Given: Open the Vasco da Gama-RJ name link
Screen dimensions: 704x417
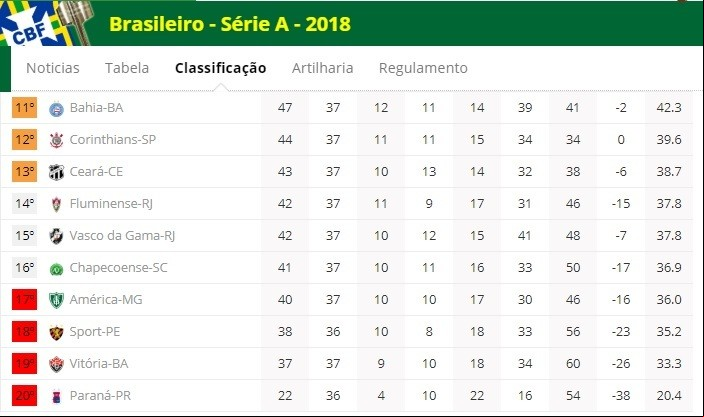Looking at the screenshot, I should pos(122,236).
